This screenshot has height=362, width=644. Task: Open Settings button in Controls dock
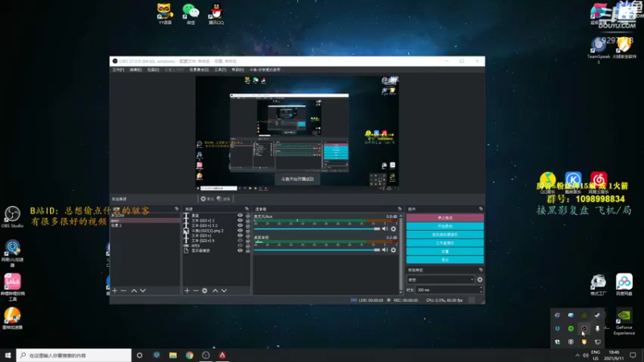pos(445,251)
